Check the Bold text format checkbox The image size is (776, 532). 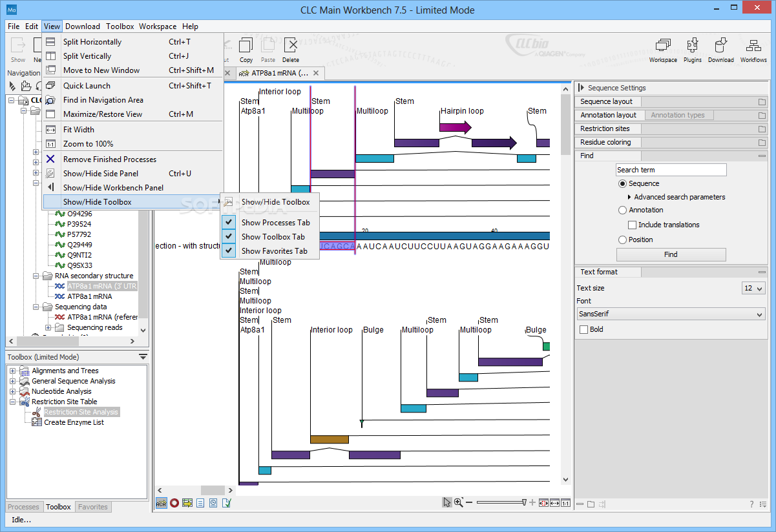pyautogui.click(x=584, y=329)
